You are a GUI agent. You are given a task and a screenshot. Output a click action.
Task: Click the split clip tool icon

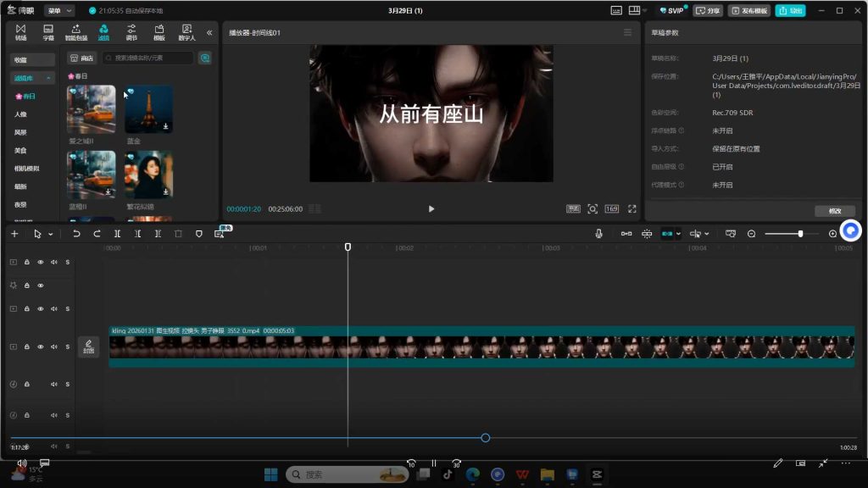pos(117,234)
